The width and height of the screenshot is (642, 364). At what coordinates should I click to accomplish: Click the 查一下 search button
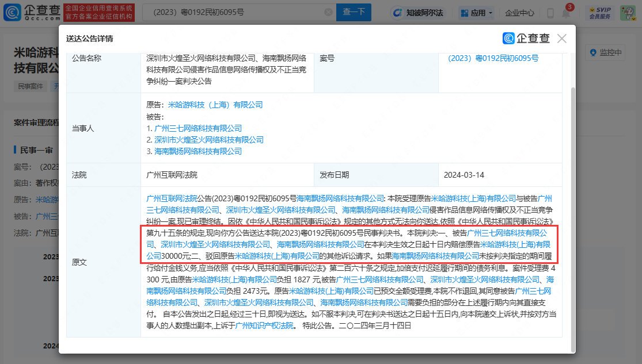pyautogui.click(x=354, y=12)
